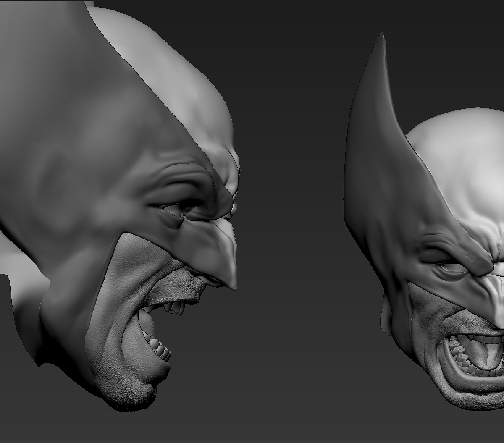Select the right sculpted head with pointed ear
Viewport: 504px width, 443px height.
[424, 223]
